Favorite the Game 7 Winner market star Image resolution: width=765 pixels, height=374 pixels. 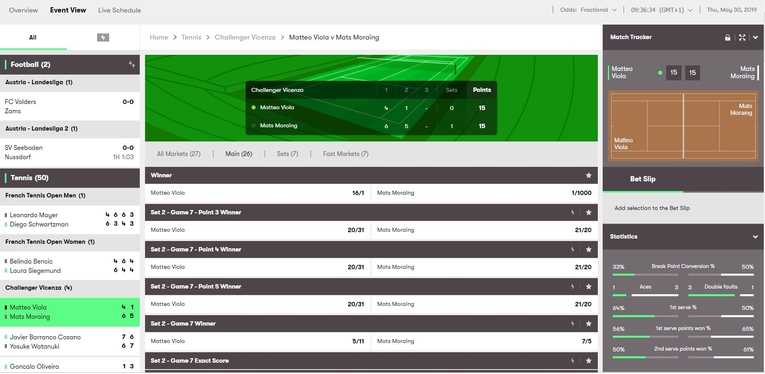pos(588,324)
